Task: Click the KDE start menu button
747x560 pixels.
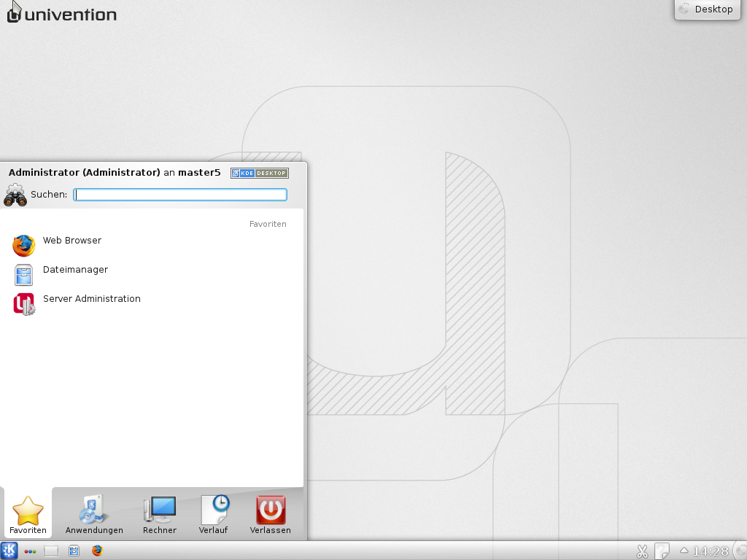Action: coord(9,551)
